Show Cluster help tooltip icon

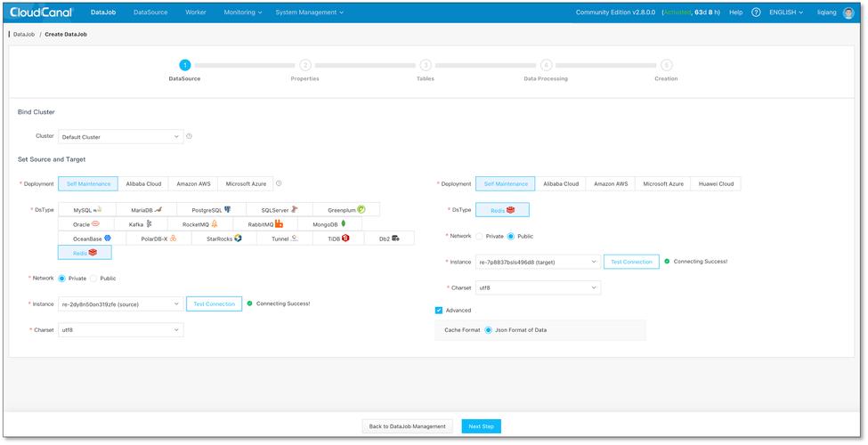click(x=189, y=136)
